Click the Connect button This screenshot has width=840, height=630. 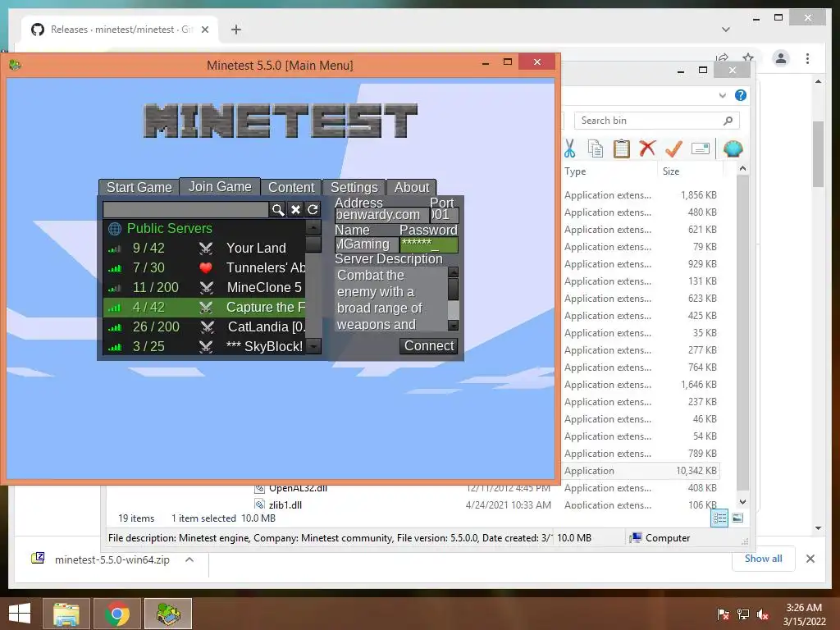[x=428, y=346]
